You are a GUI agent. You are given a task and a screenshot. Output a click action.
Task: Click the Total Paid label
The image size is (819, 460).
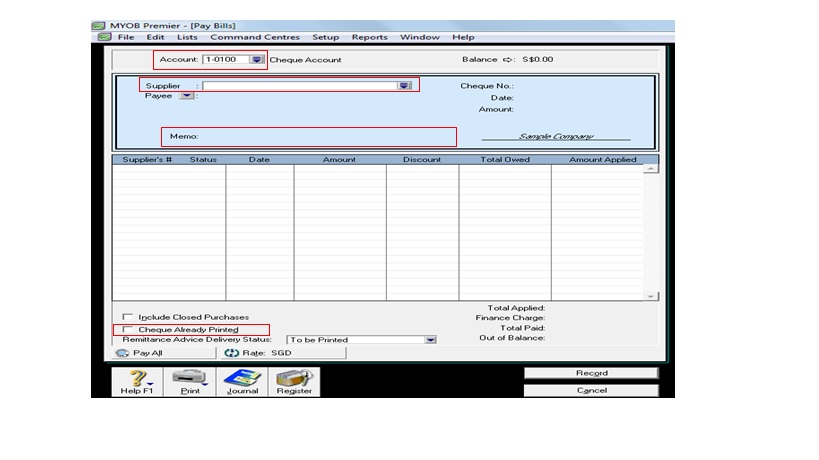coord(522,328)
